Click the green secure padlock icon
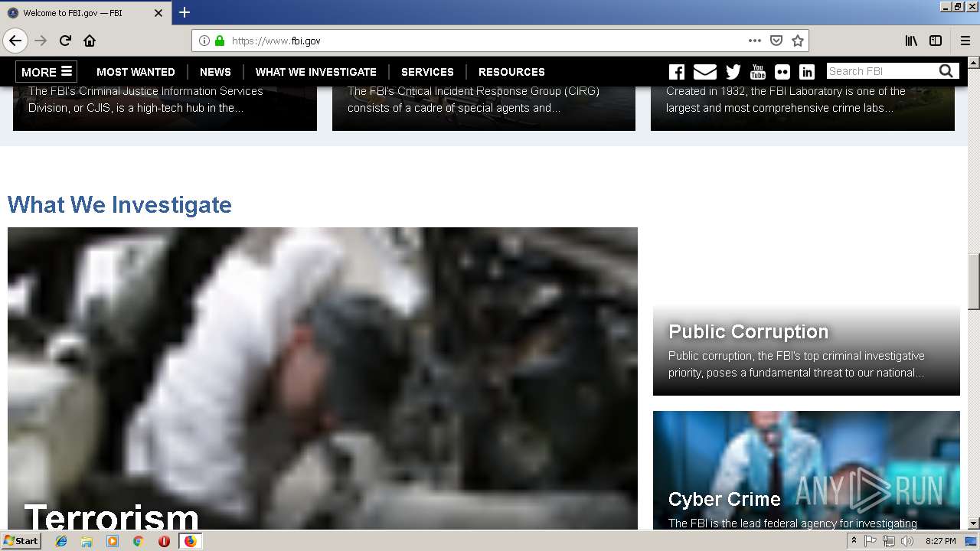Screen dimensions: 980x551 pos(220,41)
